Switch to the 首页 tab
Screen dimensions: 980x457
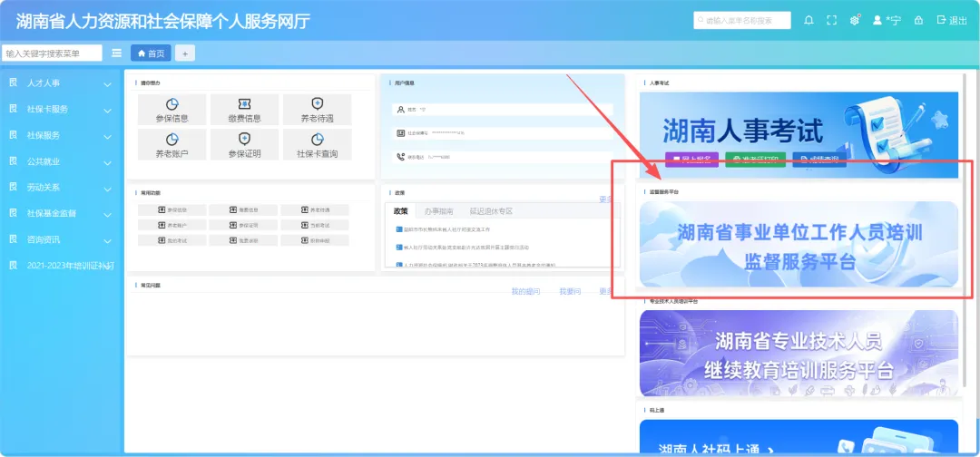click(151, 53)
